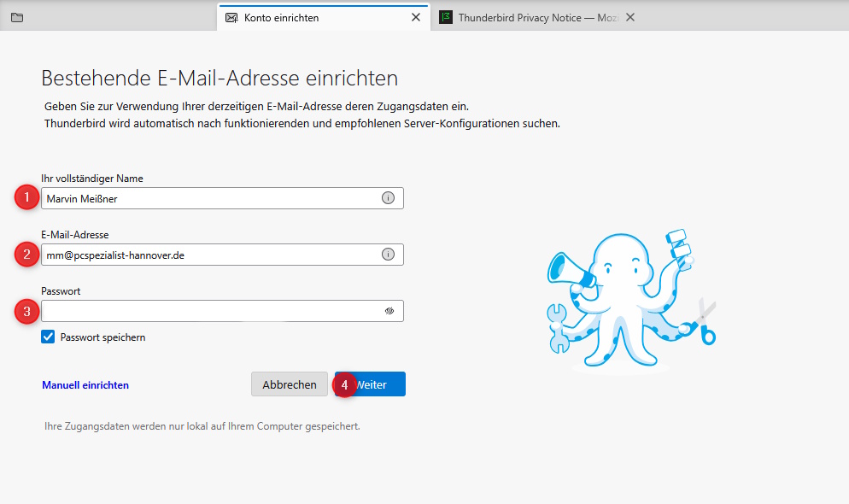This screenshot has height=504, width=849.
Task: Click the folder icon in the top-left corner
Action: pos(17,17)
